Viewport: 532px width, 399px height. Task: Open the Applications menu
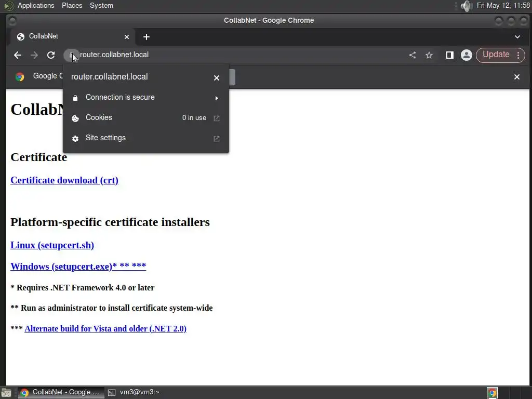click(36, 5)
